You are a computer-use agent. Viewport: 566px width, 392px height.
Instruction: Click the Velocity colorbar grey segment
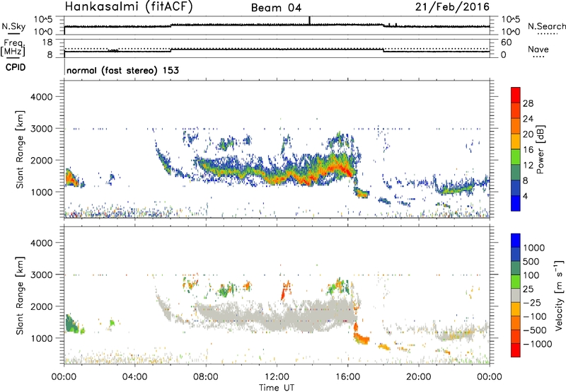click(x=516, y=295)
